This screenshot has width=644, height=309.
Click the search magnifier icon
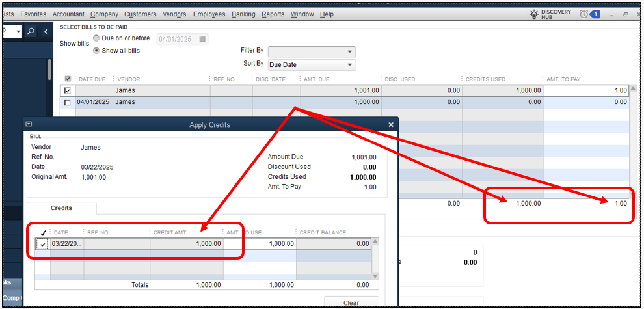coord(31,31)
